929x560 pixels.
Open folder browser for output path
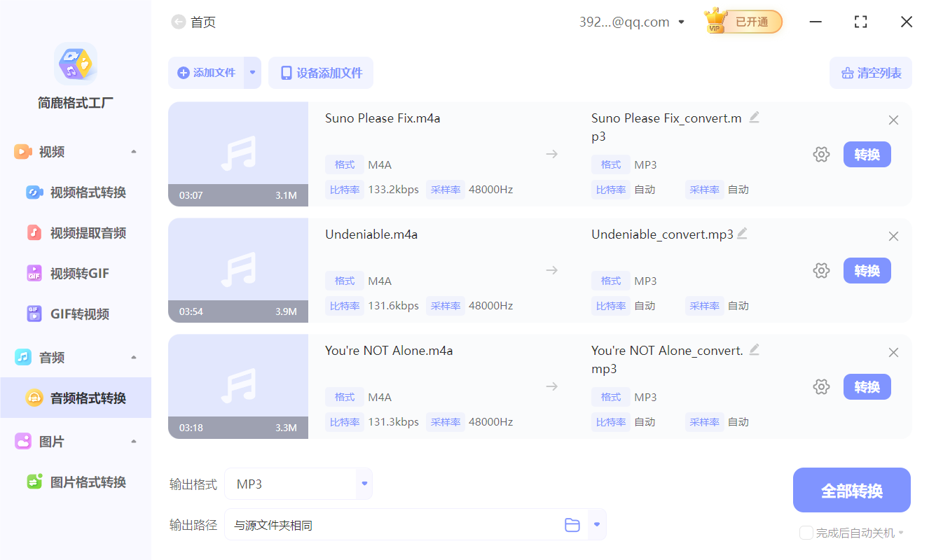572,524
